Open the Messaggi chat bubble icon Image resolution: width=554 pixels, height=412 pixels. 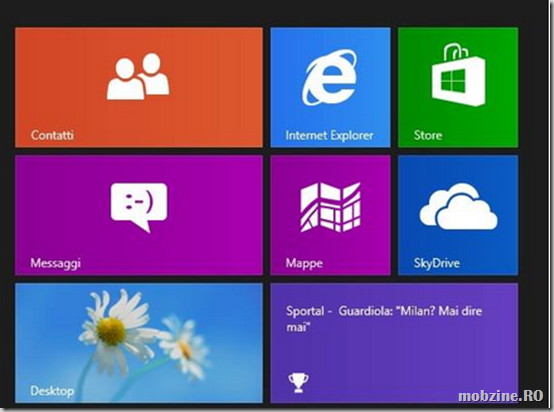click(139, 207)
